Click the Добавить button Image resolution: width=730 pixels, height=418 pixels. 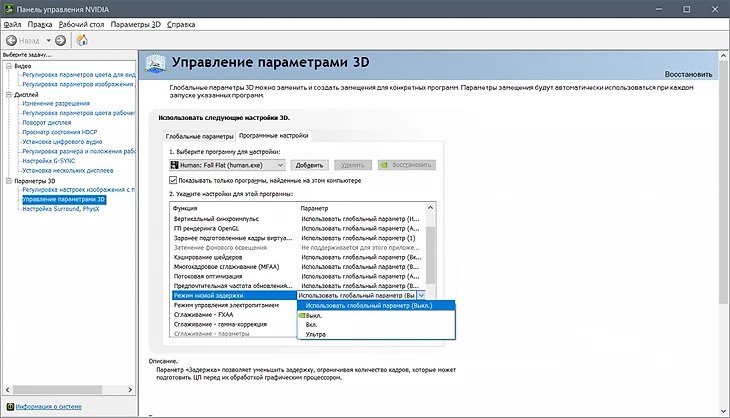pos(310,164)
